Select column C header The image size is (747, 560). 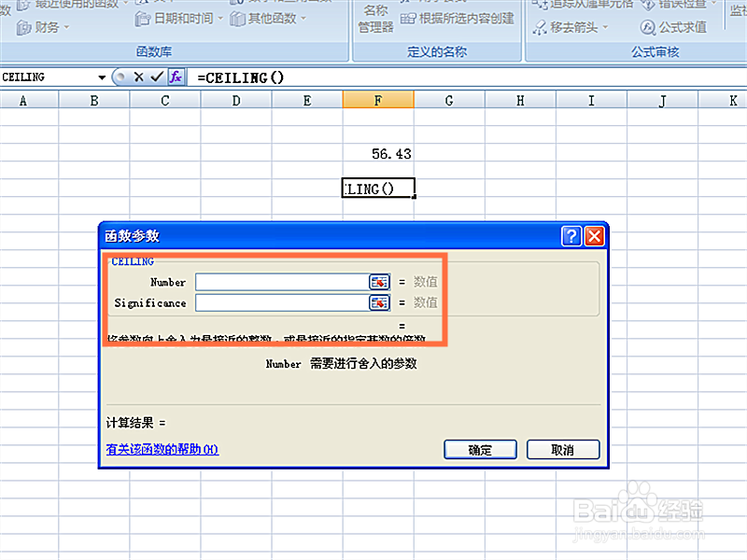click(x=165, y=101)
